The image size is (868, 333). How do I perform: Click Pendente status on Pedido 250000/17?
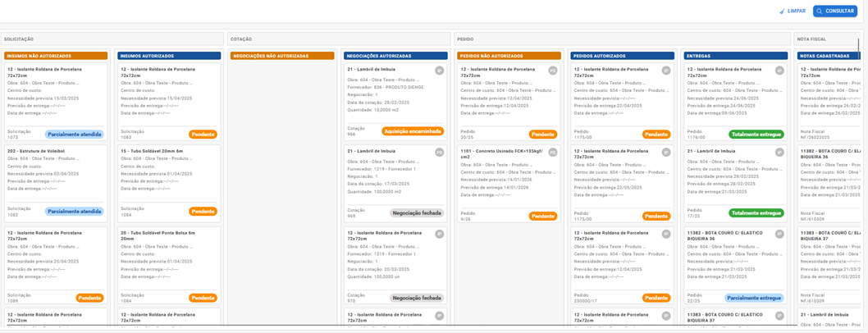[656, 298]
